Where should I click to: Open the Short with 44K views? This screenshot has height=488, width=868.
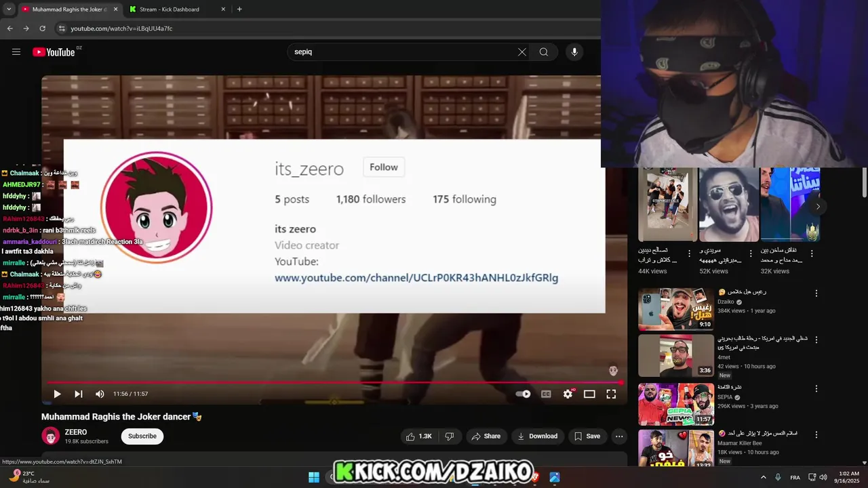tap(667, 205)
